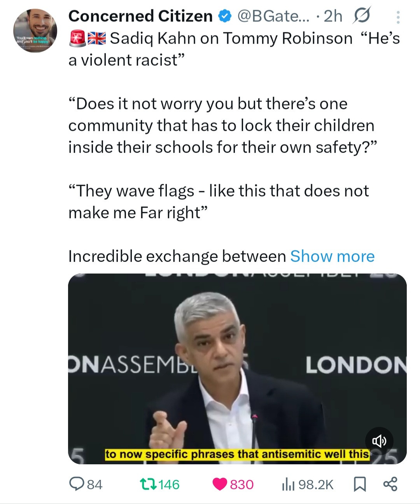This screenshot has height=504, width=420.
Task: Like the post with heart icon
Action: point(220,484)
